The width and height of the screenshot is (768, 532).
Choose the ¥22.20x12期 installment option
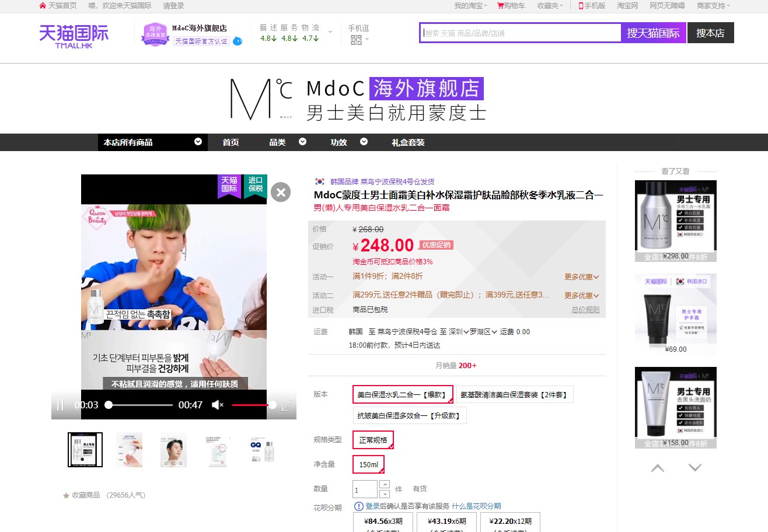point(510,522)
